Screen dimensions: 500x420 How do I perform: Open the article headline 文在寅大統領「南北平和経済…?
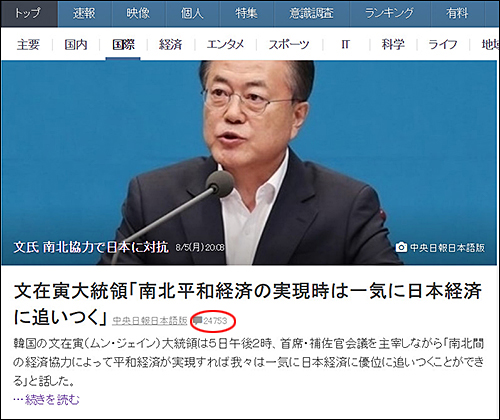tap(248, 304)
